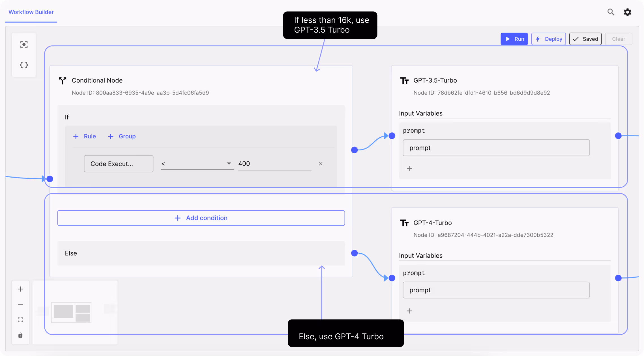The width and height of the screenshot is (644, 356).
Task: Zoom out with the minus control
Action: click(x=20, y=304)
